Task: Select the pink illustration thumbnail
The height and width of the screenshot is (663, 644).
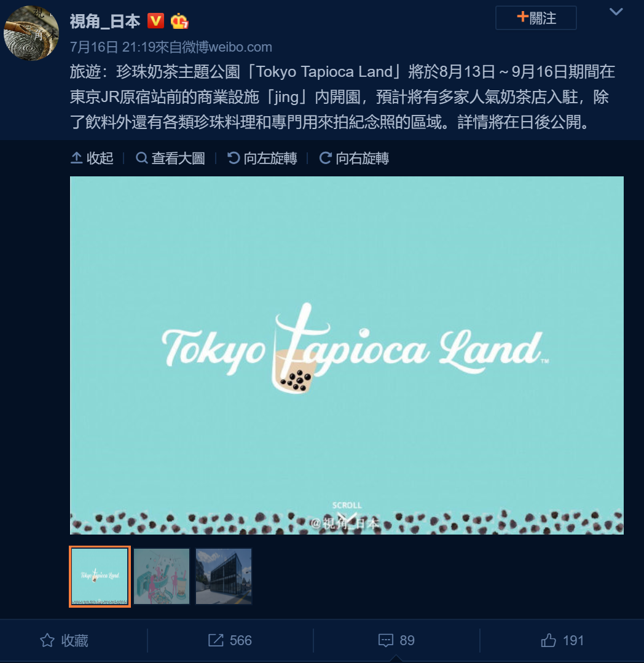Action: (x=162, y=576)
